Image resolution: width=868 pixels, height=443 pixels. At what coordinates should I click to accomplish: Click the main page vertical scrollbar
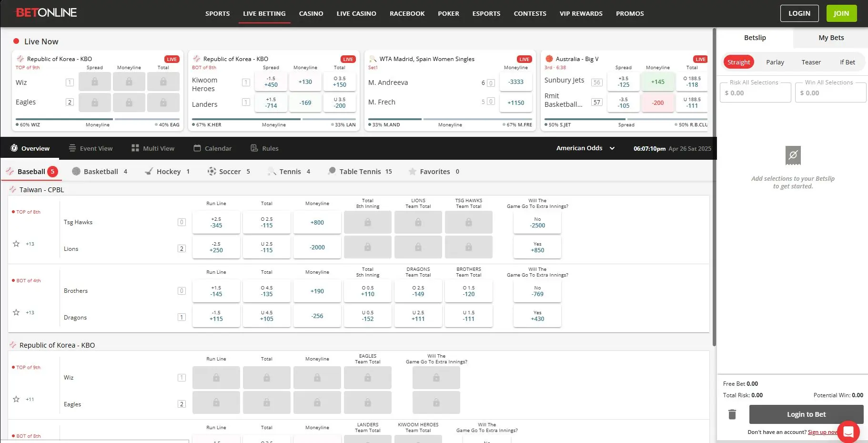coord(714,187)
